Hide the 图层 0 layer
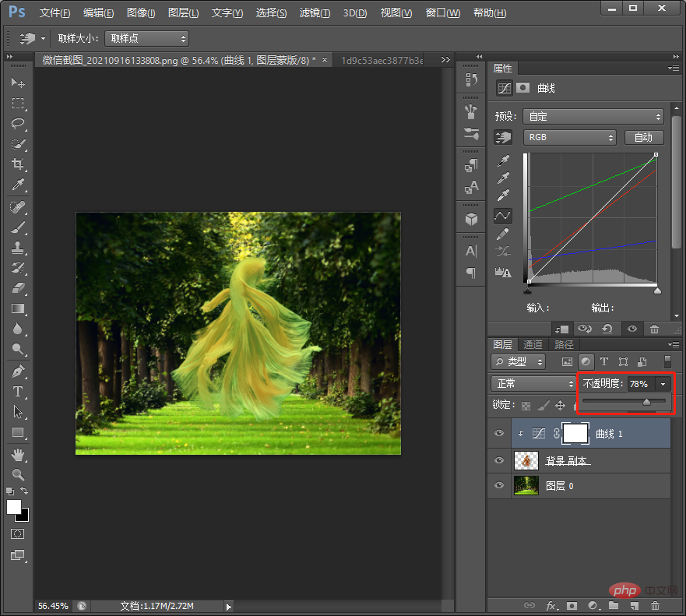Image resolution: width=686 pixels, height=616 pixels. (x=500, y=486)
